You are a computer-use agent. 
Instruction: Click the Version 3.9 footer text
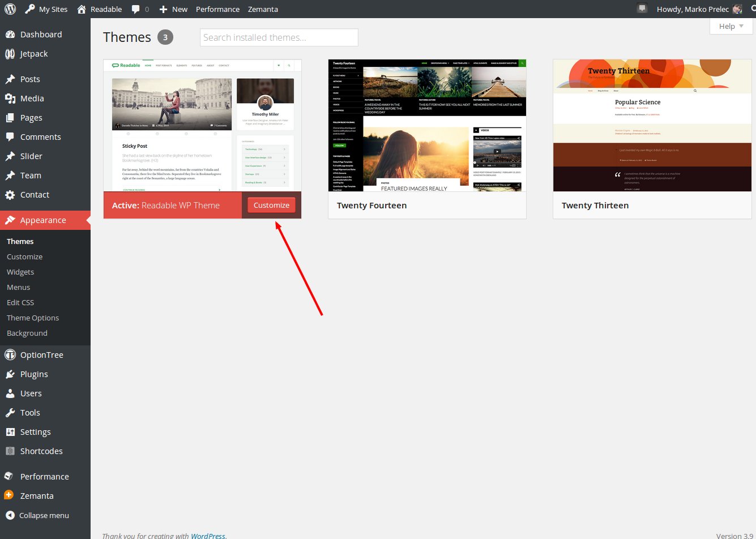734,536
